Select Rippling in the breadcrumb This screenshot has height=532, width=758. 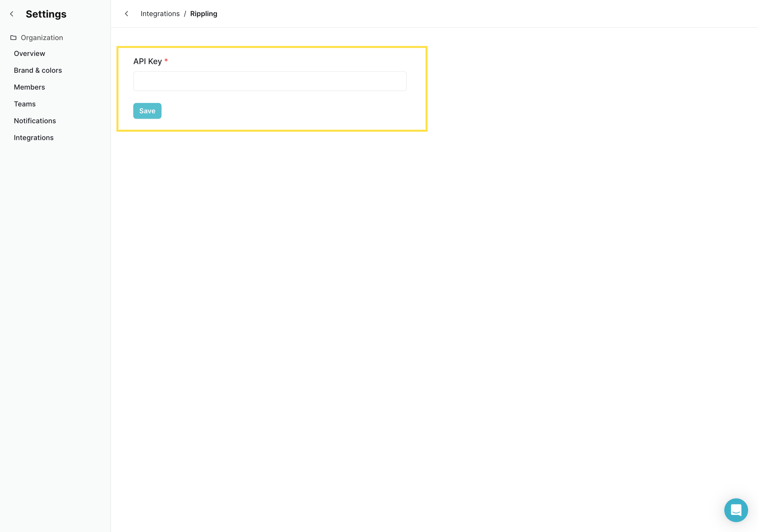[203, 14]
